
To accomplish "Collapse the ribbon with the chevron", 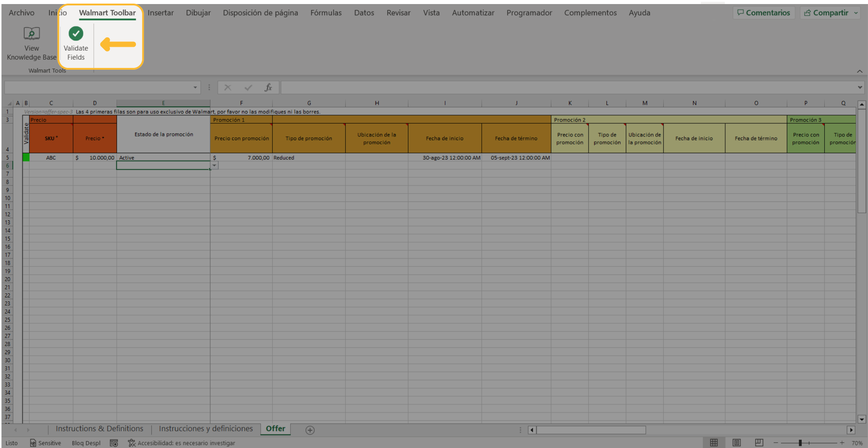I will pyautogui.click(x=860, y=71).
